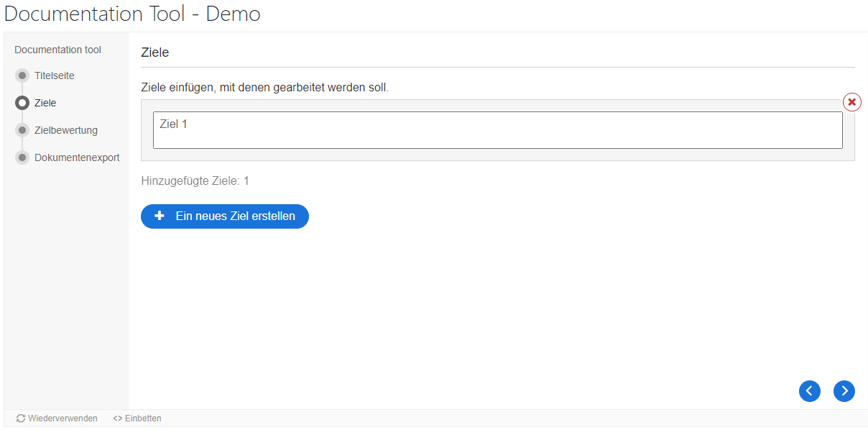Click the Wiederverwenden link
Image resolution: width=868 pixels, height=430 pixels.
62,418
